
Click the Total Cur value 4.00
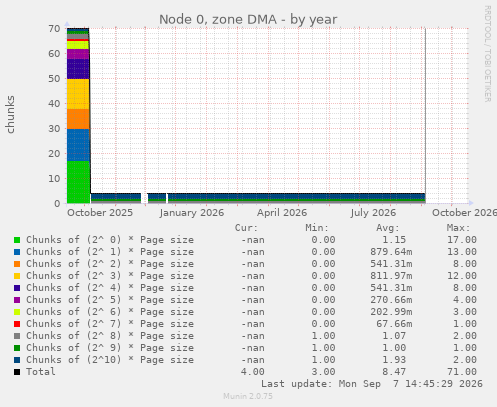pos(253,372)
